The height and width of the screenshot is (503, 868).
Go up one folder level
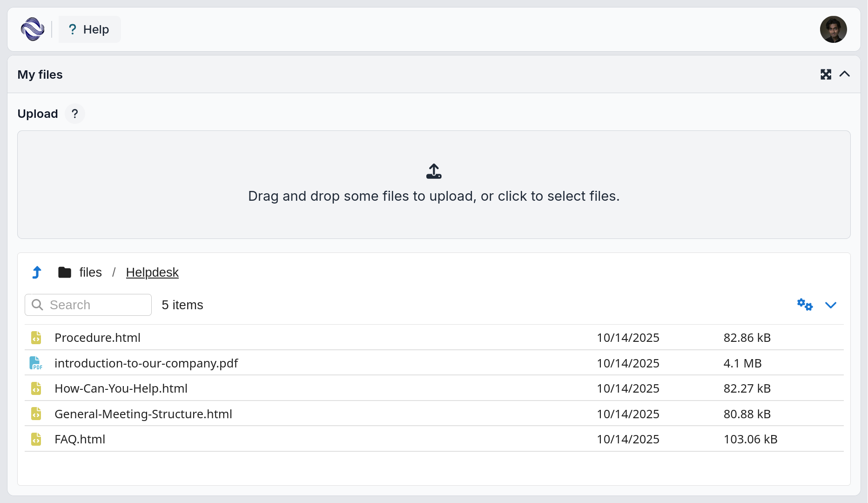(37, 272)
